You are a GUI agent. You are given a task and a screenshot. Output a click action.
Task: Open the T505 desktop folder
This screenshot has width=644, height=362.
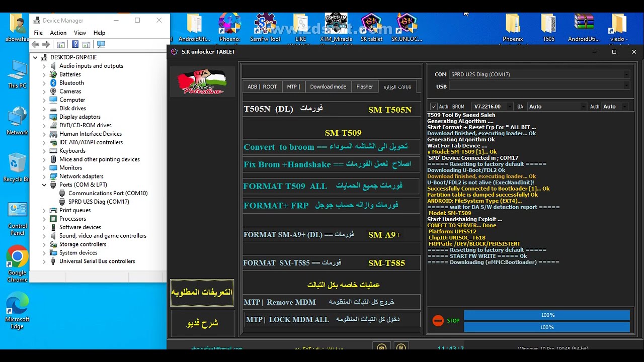pyautogui.click(x=548, y=28)
